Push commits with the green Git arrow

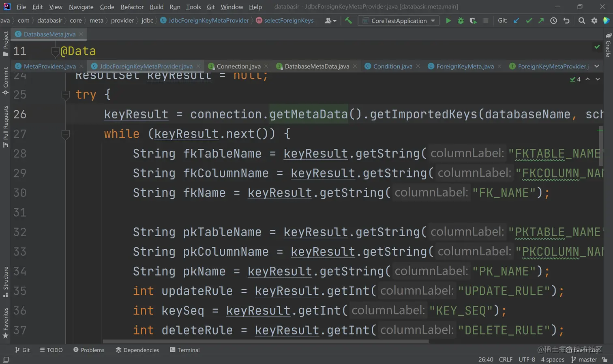[x=541, y=21]
